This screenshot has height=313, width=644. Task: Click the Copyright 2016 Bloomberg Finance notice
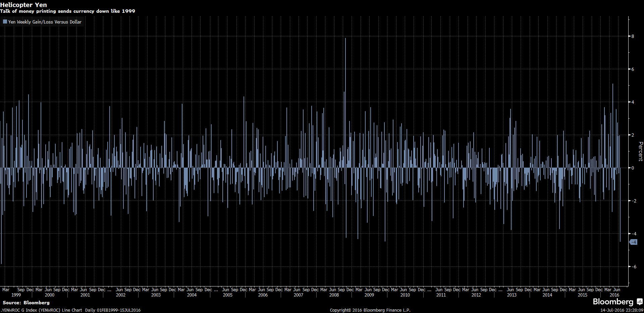point(370,310)
